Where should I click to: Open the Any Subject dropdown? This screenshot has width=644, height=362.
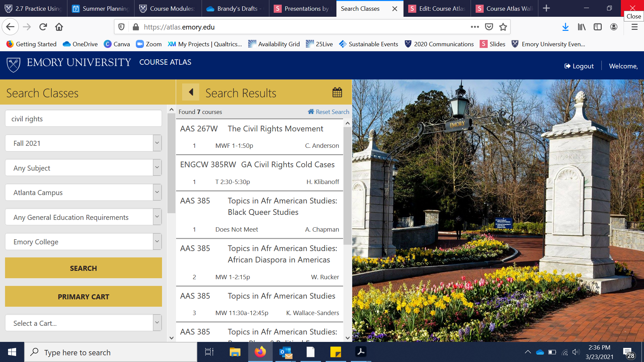click(x=157, y=168)
